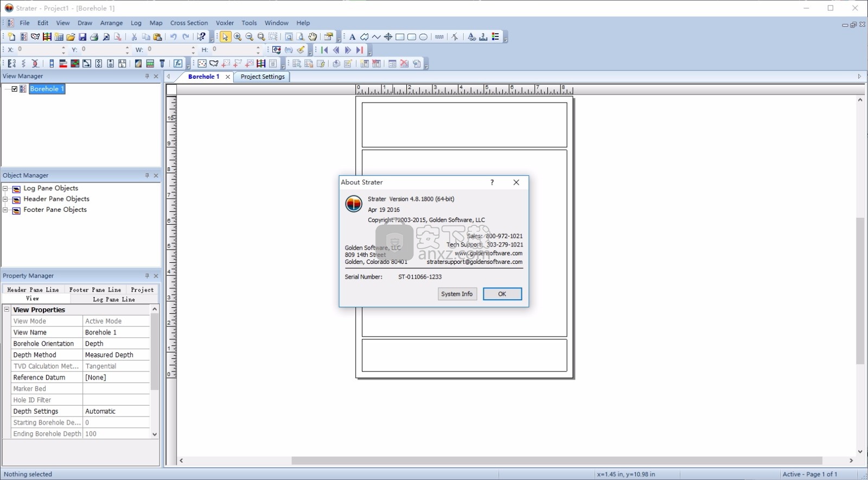This screenshot has height=480, width=868.
Task: Click the X position spinner arrows
Action: pyautogui.click(x=63, y=49)
